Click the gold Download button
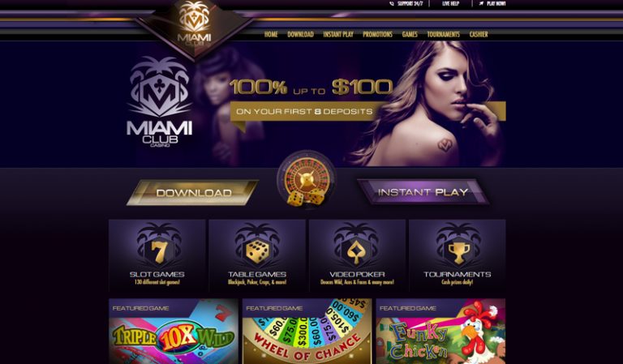Viewport: 623px width, 364px height. point(193,193)
